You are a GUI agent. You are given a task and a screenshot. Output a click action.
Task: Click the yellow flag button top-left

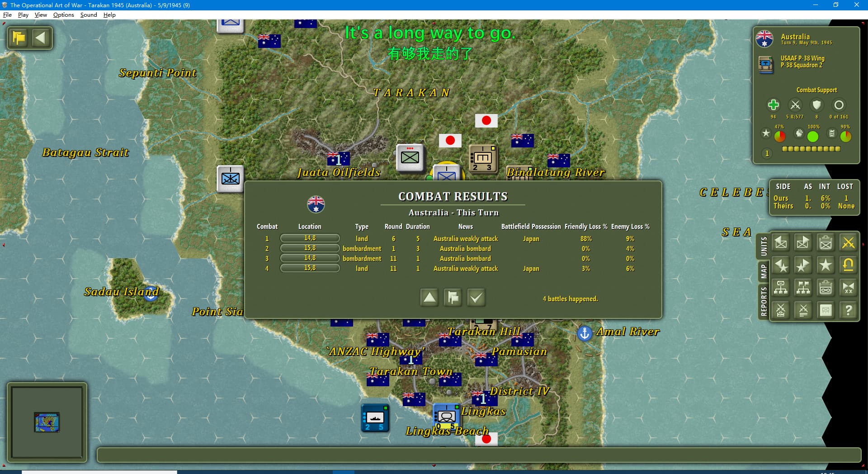tap(19, 38)
